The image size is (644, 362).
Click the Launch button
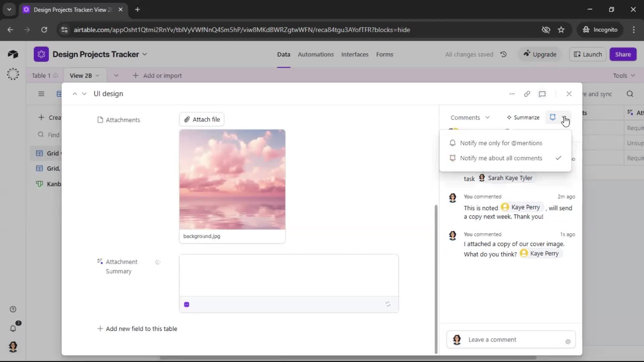(588, 54)
